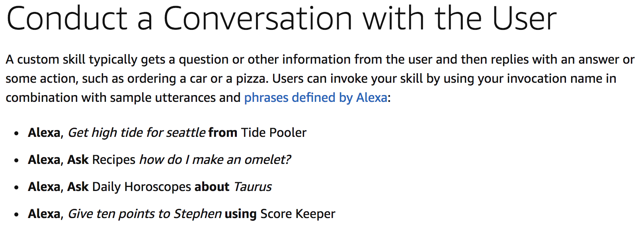The height and width of the screenshot is (226, 644).
Task: Click the skill name 'Recipes'
Action: [114, 160]
